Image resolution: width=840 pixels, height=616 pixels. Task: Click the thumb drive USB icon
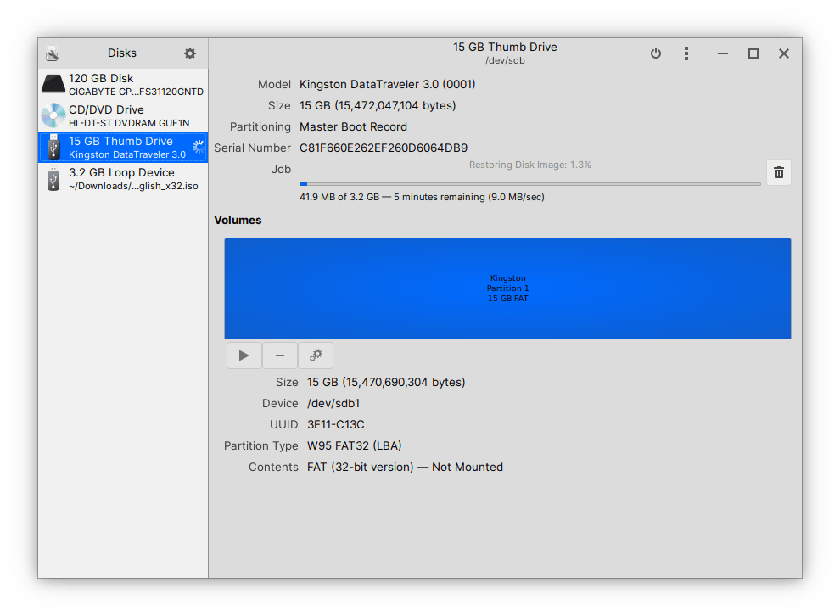[53, 147]
